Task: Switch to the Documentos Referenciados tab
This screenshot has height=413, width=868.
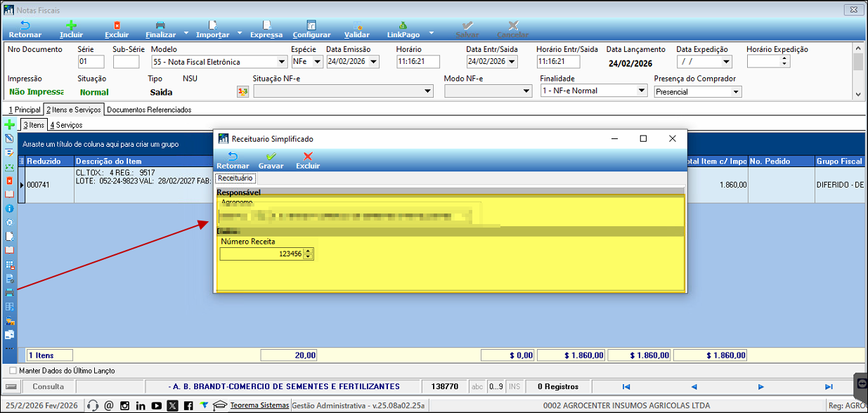Action: pos(149,110)
